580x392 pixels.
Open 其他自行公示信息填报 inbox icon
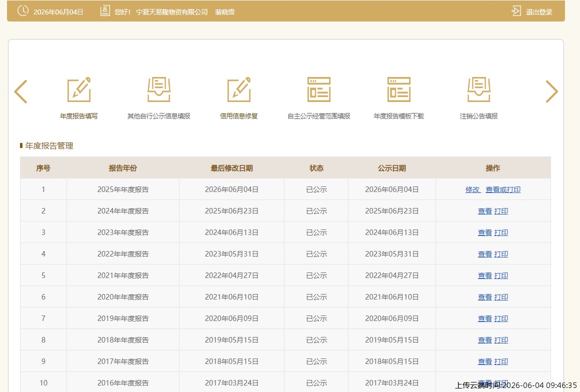pos(158,89)
